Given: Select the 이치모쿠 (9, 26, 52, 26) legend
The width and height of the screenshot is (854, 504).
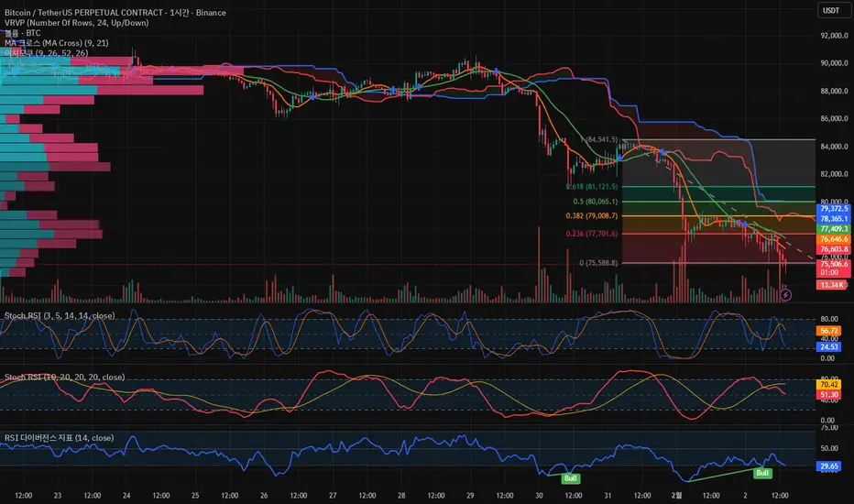Looking at the screenshot, I should click(47, 53).
